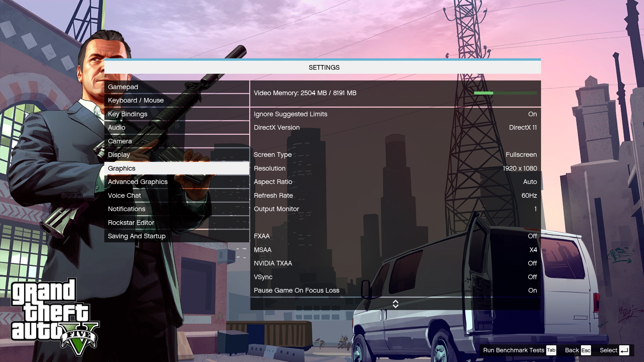Select Advanced Graphics settings tab

[138, 182]
